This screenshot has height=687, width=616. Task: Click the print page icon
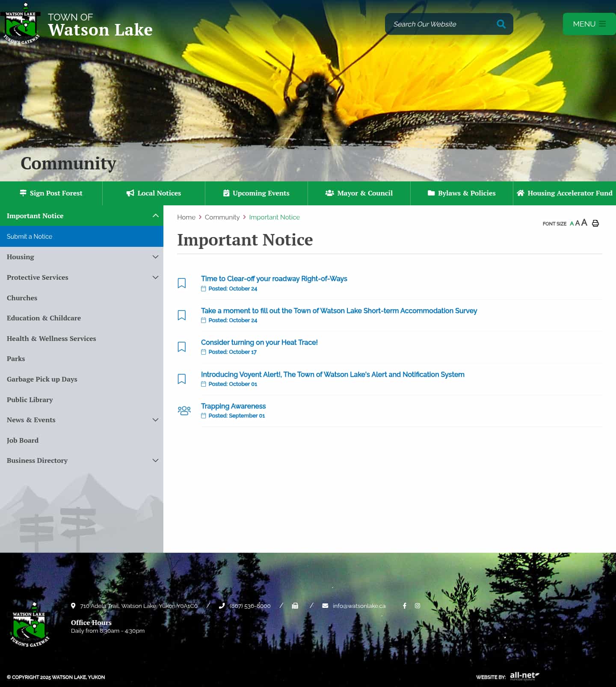595,223
